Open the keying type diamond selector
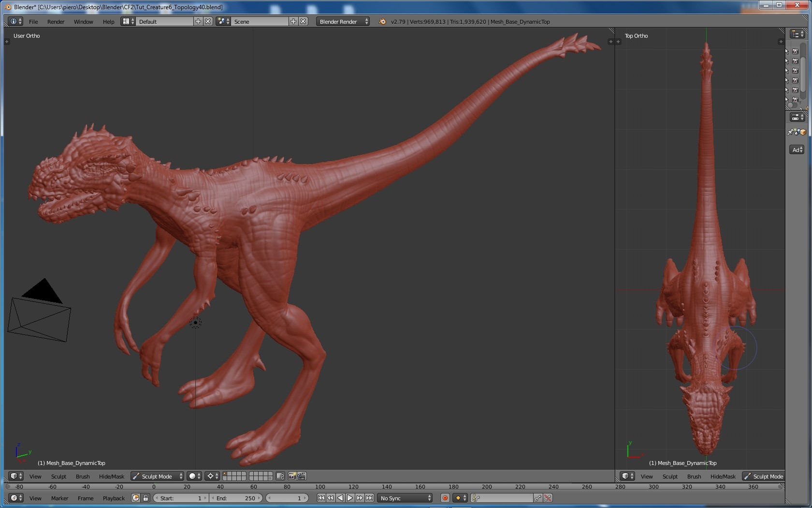The height and width of the screenshot is (508, 812). pyautogui.click(x=460, y=498)
